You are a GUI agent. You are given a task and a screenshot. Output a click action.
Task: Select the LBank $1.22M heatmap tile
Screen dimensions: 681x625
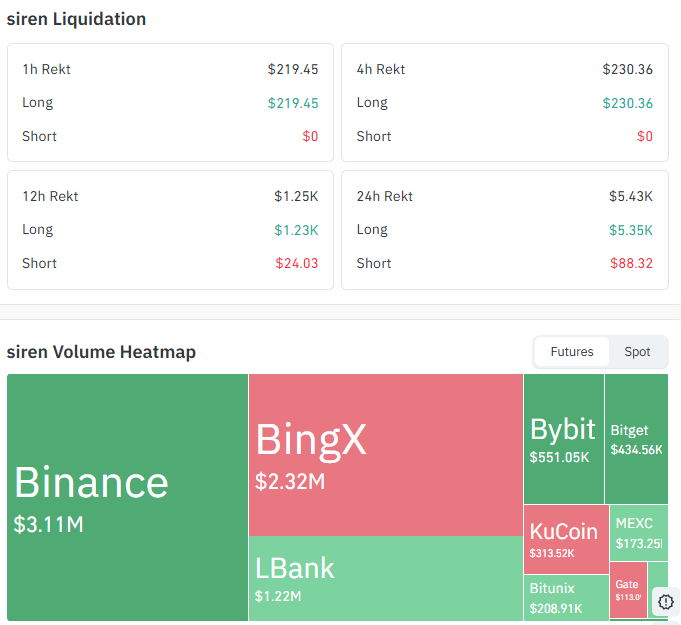386,579
